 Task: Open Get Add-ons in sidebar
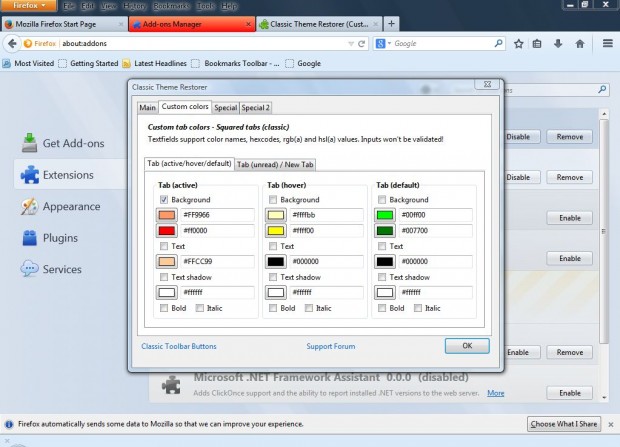click(x=63, y=143)
